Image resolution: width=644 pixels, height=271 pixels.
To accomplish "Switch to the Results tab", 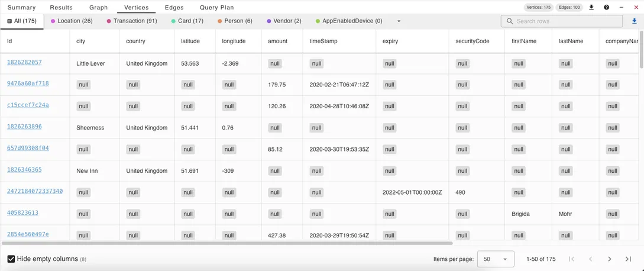I will [x=61, y=8].
